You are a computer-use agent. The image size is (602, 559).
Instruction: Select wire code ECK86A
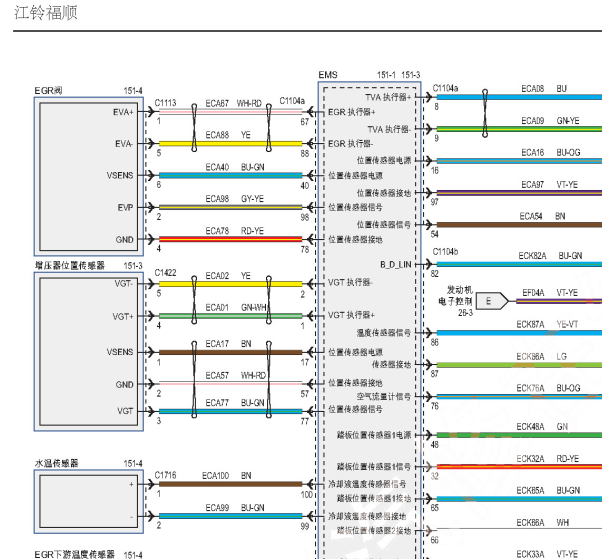pyautogui.click(x=530, y=357)
